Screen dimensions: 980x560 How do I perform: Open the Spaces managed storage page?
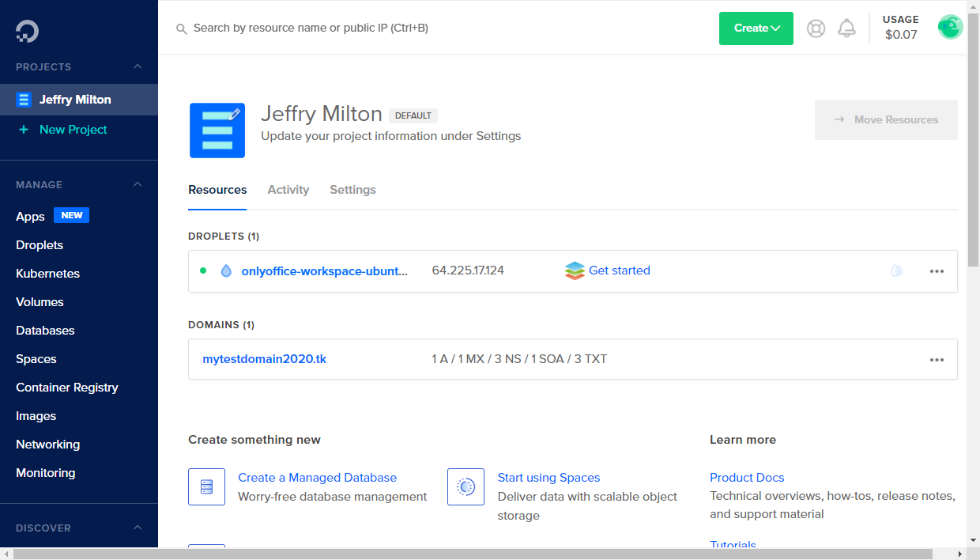click(36, 358)
